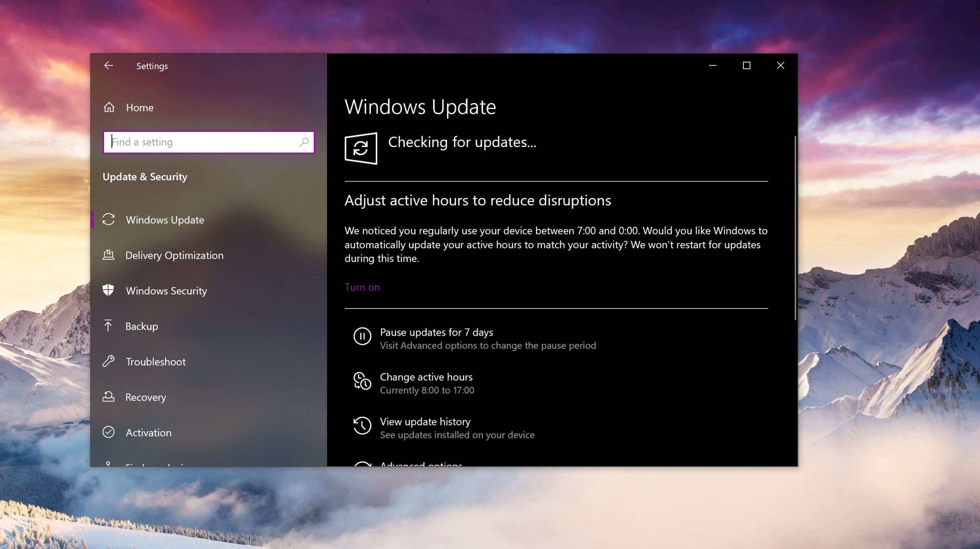Click the Delivery Optimization icon
The height and width of the screenshot is (549, 980).
click(109, 255)
